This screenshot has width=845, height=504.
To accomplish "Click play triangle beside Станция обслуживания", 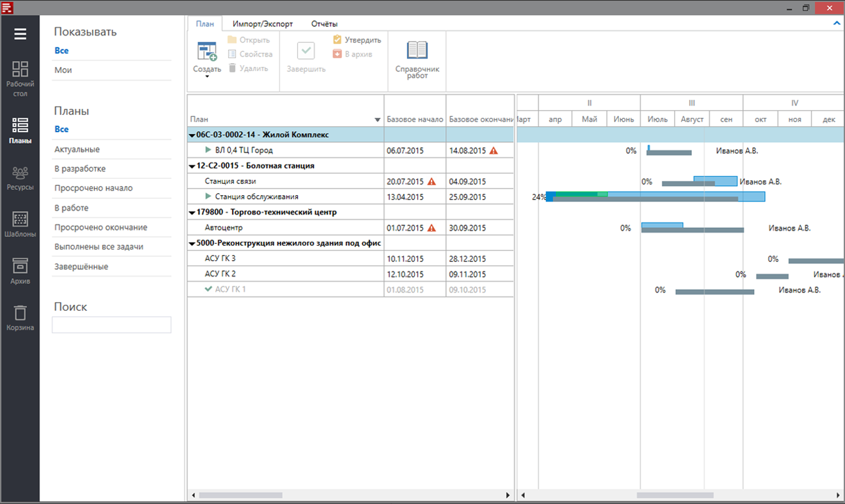I will (208, 196).
